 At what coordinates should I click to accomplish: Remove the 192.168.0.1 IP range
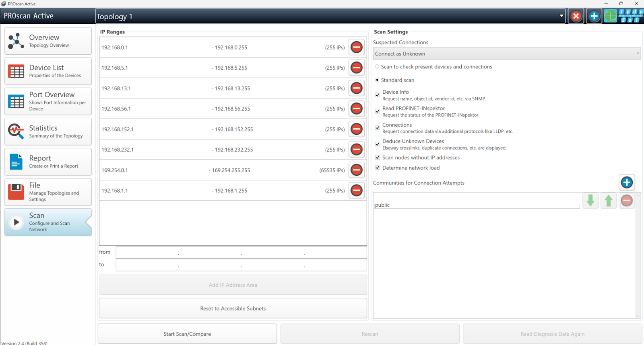[357, 47]
